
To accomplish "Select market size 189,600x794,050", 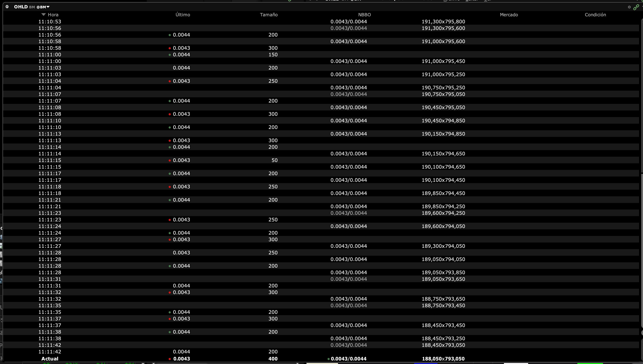I will 443,226.
